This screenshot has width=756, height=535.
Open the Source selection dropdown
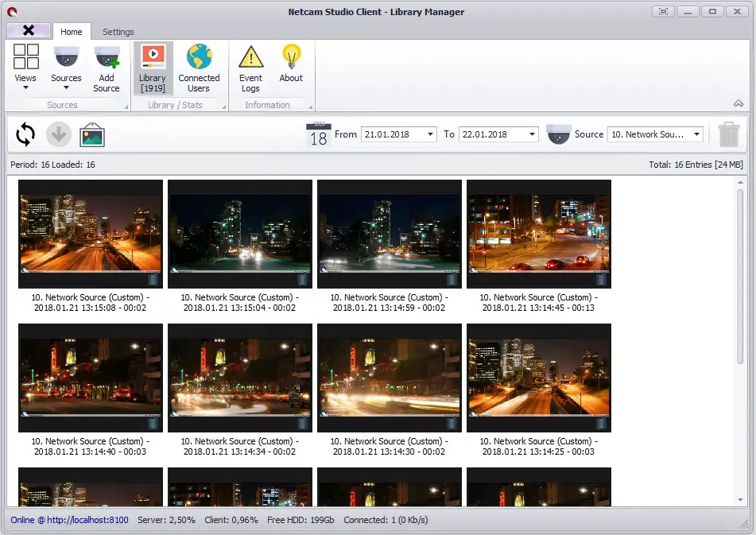pyautogui.click(x=696, y=134)
